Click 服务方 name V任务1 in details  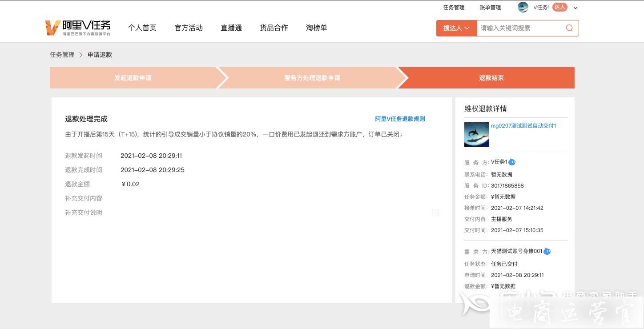pos(499,162)
